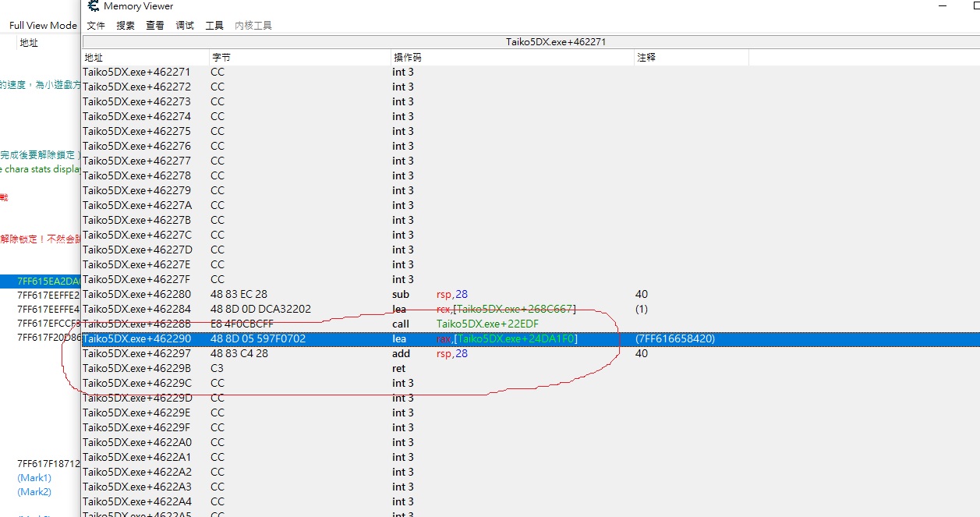The height and width of the screenshot is (517, 980).
Task: Open the 工具 menu
Action: click(214, 26)
